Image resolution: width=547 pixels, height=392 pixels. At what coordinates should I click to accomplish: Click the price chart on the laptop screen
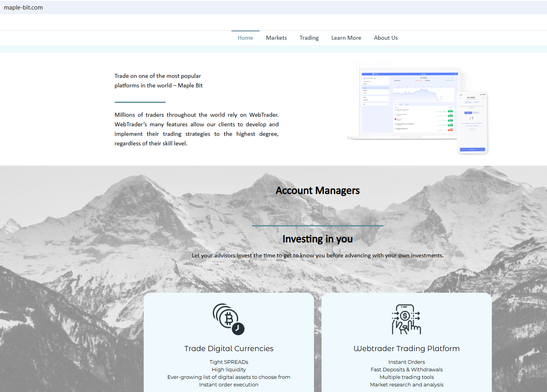pyautogui.click(x=423, y=95)
